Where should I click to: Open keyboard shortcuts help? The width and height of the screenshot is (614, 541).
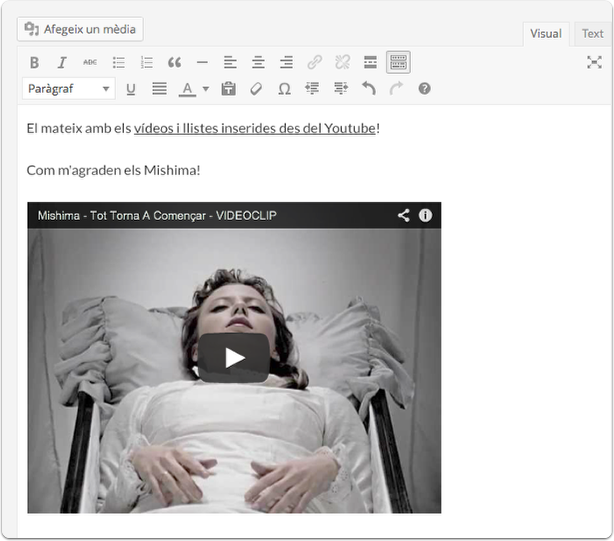(x=424, y=89)
